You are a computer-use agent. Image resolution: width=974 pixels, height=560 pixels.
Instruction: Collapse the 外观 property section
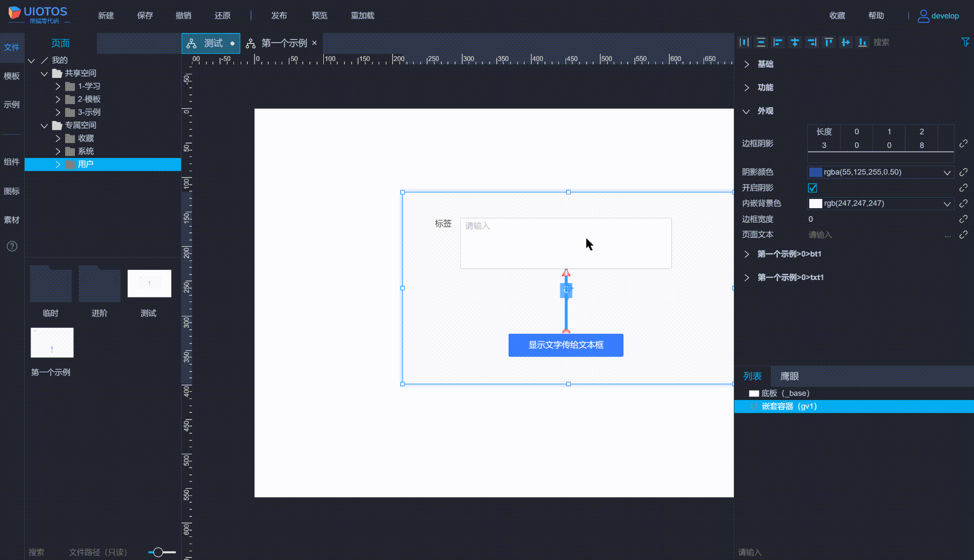pyautogui.click(x=747, y=111)
